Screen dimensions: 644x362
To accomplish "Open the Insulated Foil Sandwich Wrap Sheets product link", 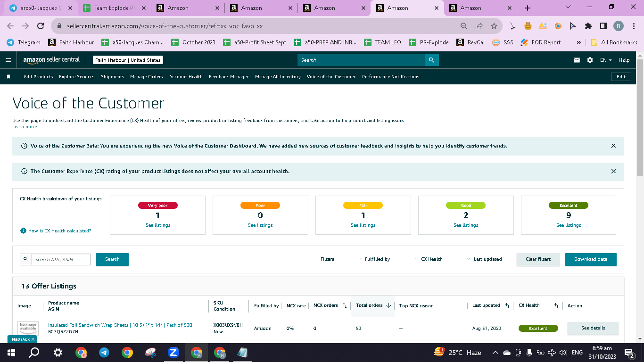I will tap(120, 325).
